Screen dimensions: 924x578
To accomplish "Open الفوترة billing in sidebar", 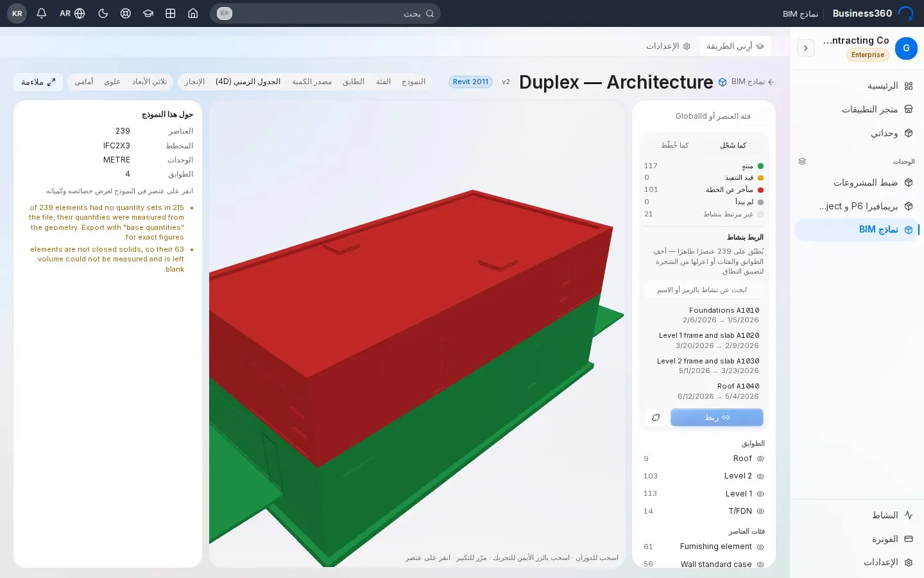I will [x=857, y=539].
